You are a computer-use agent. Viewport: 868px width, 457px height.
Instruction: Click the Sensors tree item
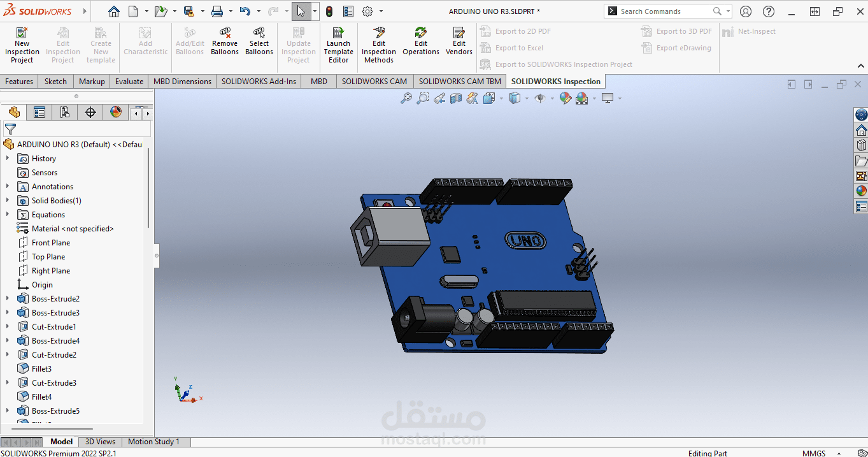pos(45,173)
